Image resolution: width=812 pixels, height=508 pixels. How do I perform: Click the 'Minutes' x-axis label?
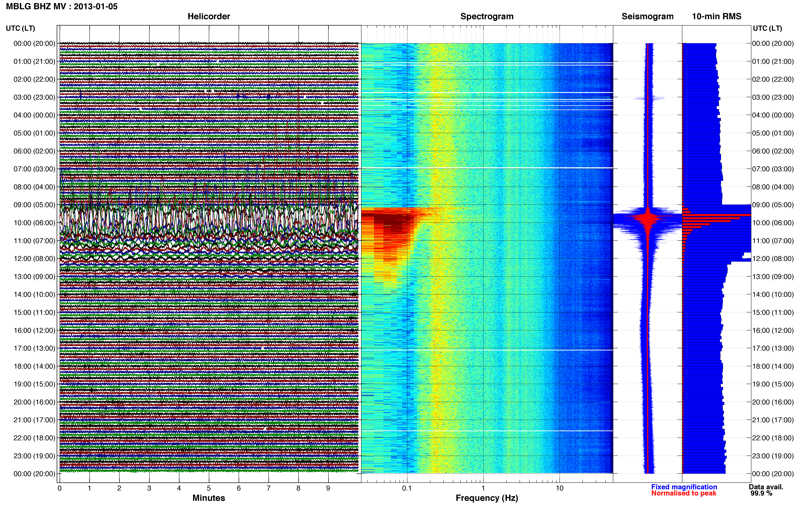pos(209,498)
